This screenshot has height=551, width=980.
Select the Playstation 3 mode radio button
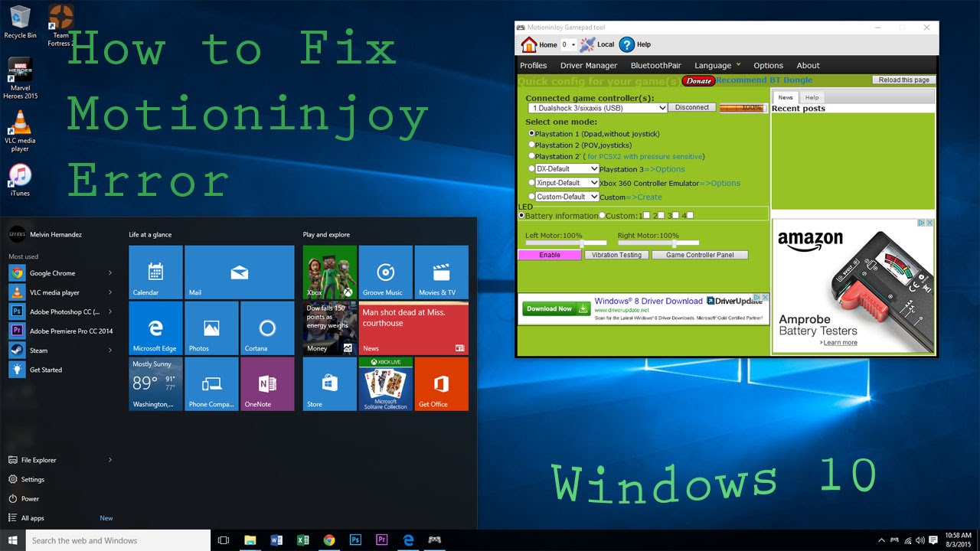tap(532, 168)
